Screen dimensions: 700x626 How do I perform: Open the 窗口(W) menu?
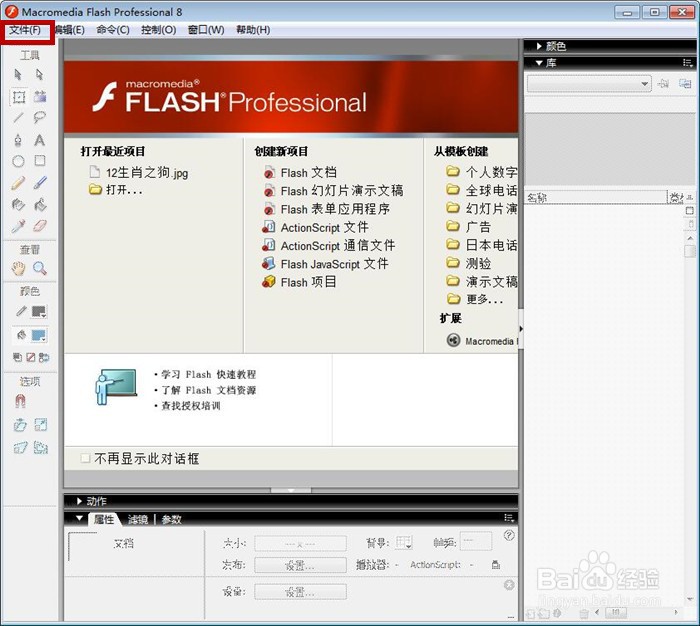[206, 30]
